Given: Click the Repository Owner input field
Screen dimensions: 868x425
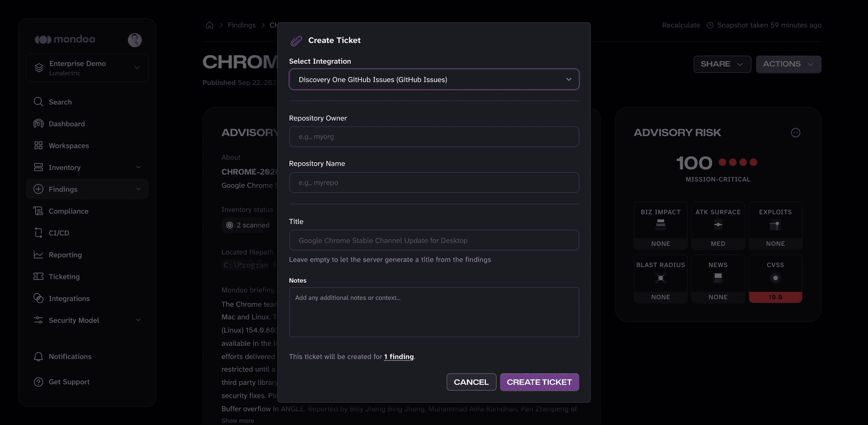Looking at the screenshot, I should coord(434,137).
